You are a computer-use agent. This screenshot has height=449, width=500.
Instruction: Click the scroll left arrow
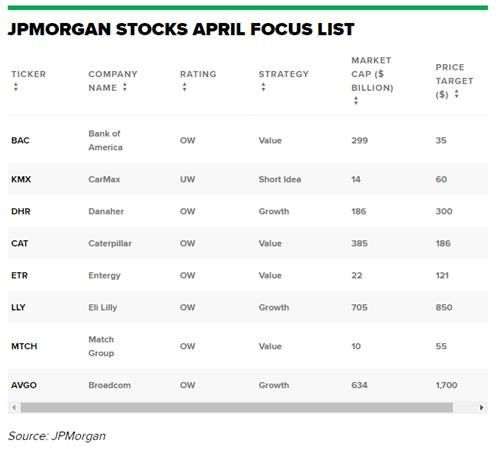point(14,407)
